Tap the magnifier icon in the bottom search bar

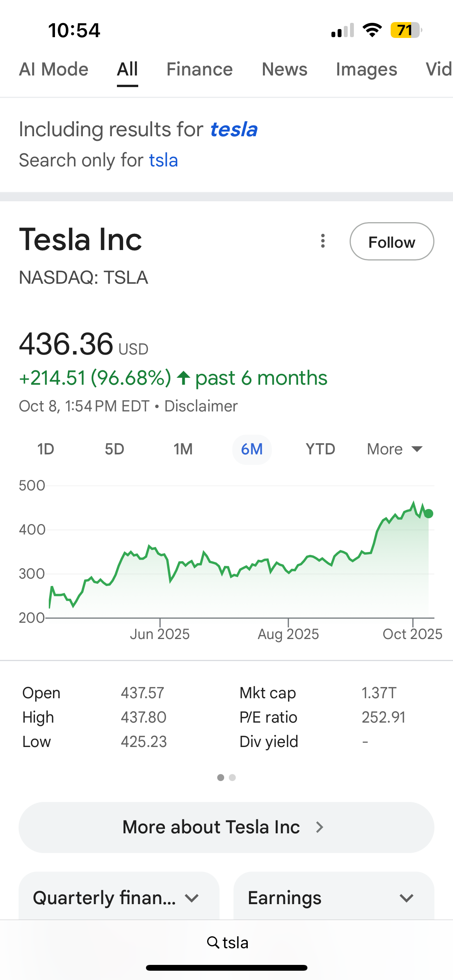pyautogui.click(x=213, y=942)
